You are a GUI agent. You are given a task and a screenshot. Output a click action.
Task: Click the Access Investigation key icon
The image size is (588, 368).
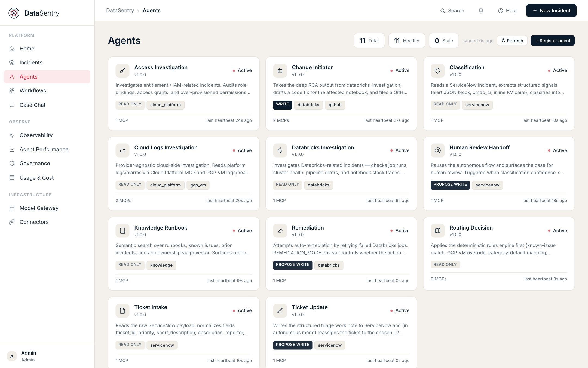tap(122, 71)
